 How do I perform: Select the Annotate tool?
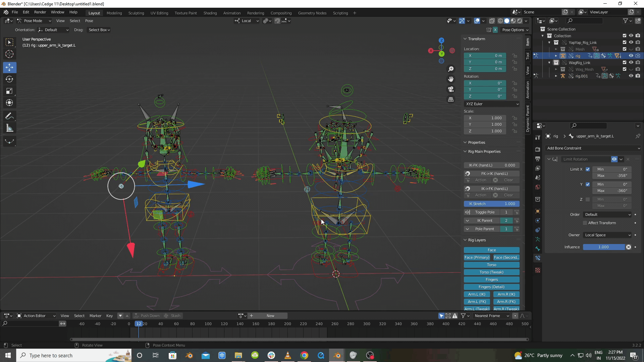tap(9, 116)
